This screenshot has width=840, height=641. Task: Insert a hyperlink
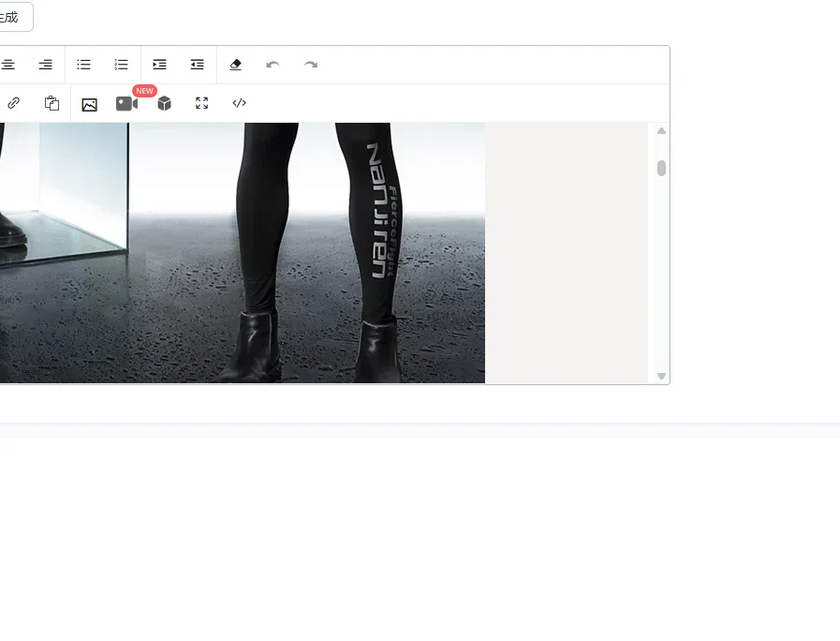tap(13, 103)
